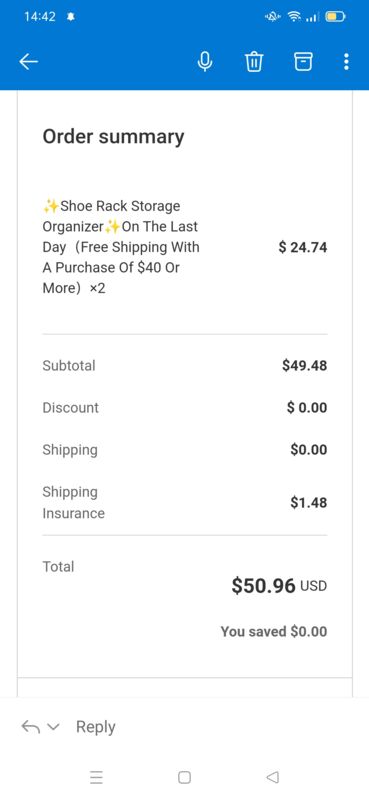Open Android recent apps menu button
The height and width of the screenshot is (800, 369).
96,777
